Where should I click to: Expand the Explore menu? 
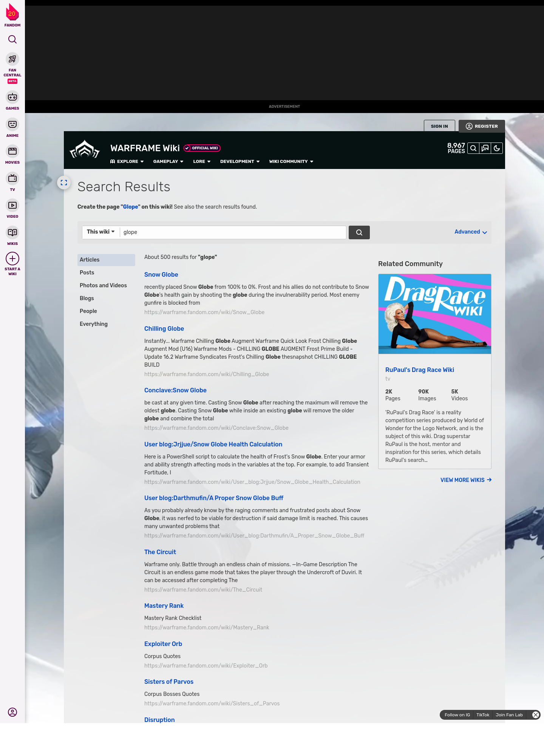[127, 161]
